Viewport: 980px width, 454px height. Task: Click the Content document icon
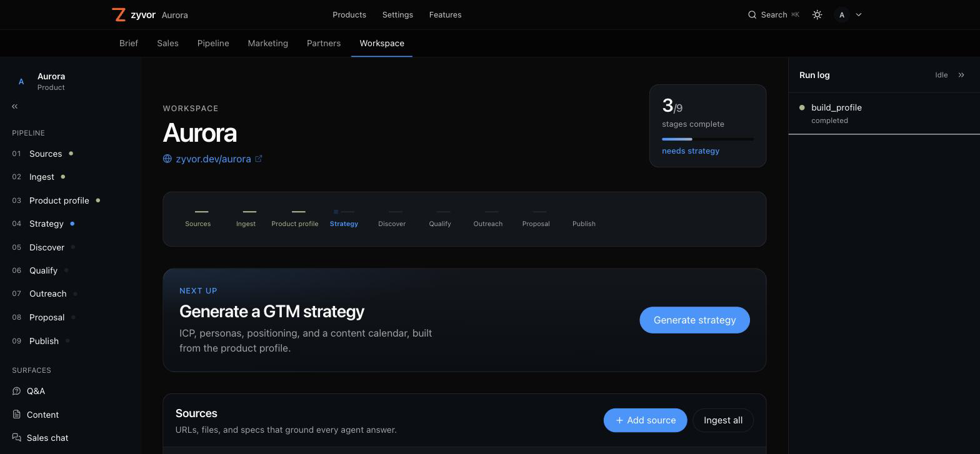tap(17, 415)
